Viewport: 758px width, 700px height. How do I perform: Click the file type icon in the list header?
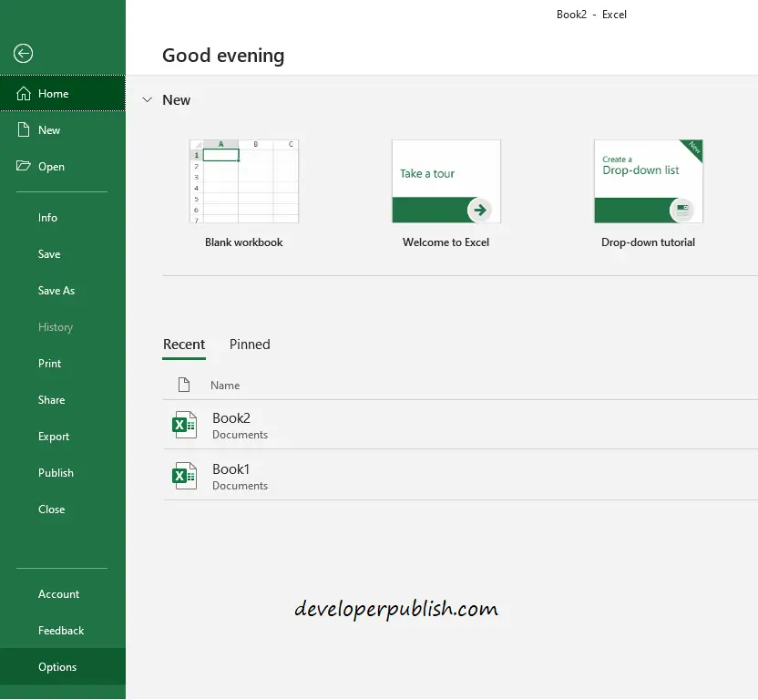click(x=184, y=385)
